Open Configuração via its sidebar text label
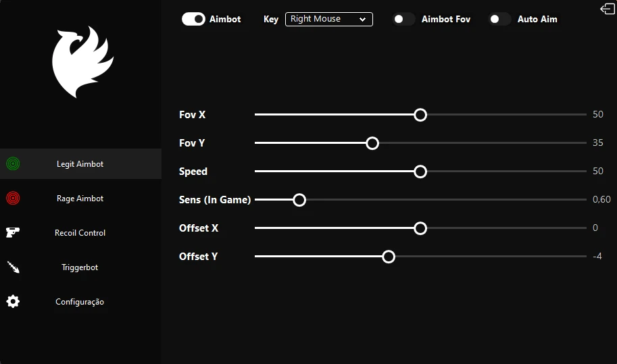The image size is (617, 364). [80, 302]
